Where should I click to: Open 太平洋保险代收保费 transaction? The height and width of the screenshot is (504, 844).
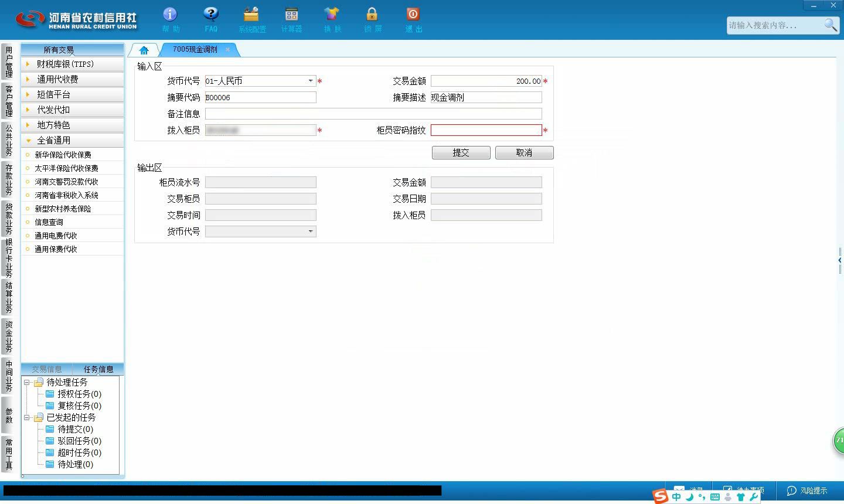pos(72,168)
